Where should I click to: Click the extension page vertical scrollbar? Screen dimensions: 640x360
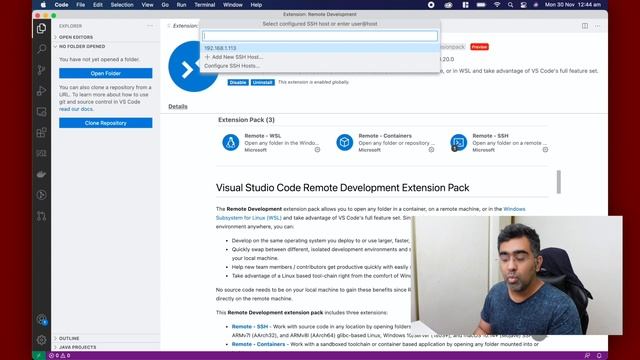(x=558, y=182)
